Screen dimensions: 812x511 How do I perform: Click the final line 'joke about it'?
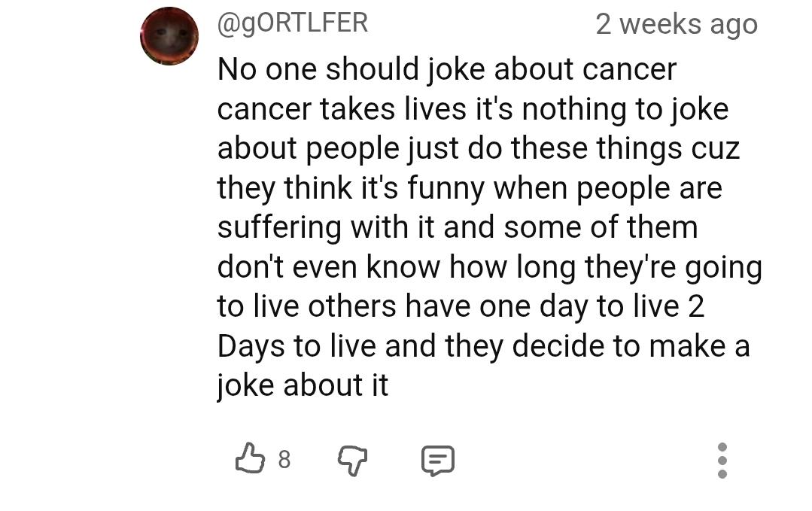point(303,385)
